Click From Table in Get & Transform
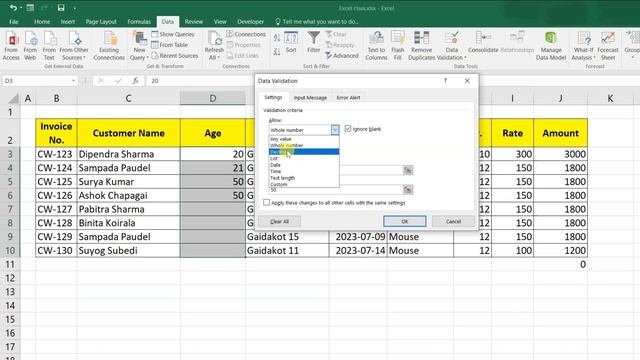 pyautogui.click(x=169, y=45)
